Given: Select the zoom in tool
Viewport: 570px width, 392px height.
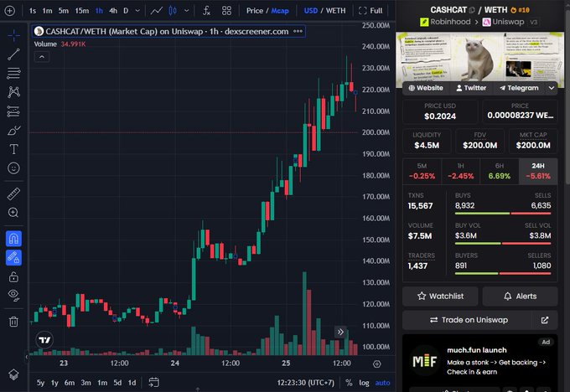Looking at the screenshot, I should point(13,213).
